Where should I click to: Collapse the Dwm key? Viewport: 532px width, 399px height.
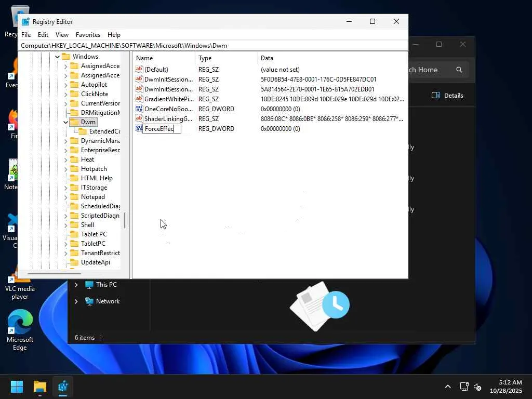click(x=65, y=122)
